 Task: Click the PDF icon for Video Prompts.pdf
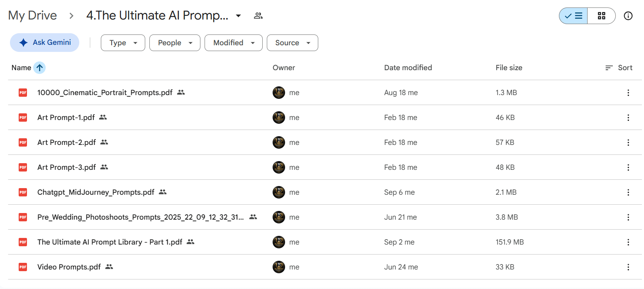coord(23,267)
